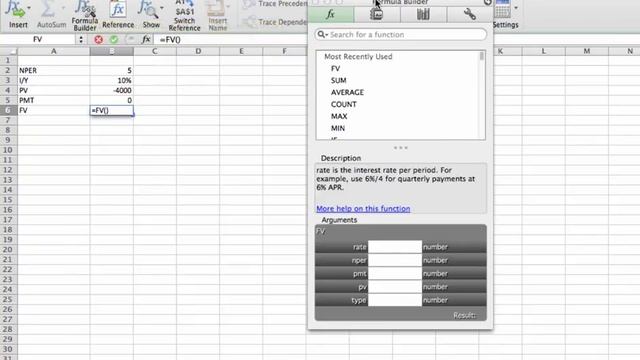640x360 pixels.
Task: Select cell A3 labeled I/Y
Action: point(53,80)
